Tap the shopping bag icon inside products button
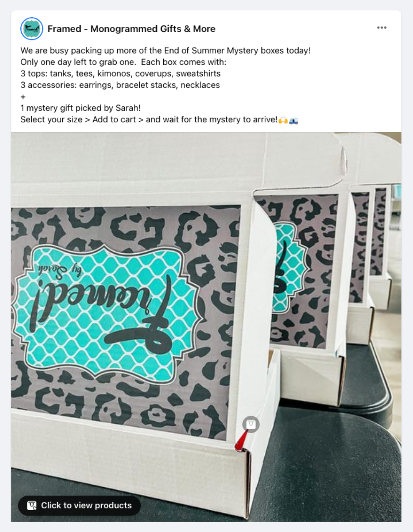 (x=32, y=506)
